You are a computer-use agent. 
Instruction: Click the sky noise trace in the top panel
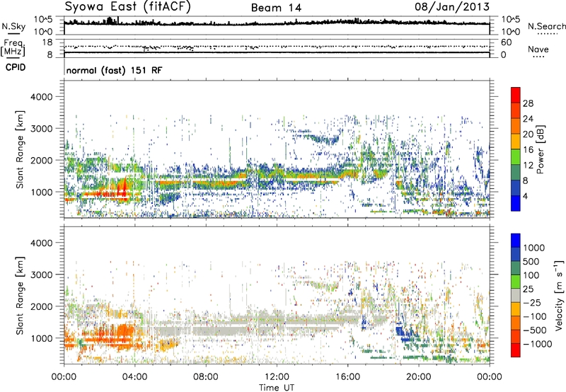coord(277,23)
